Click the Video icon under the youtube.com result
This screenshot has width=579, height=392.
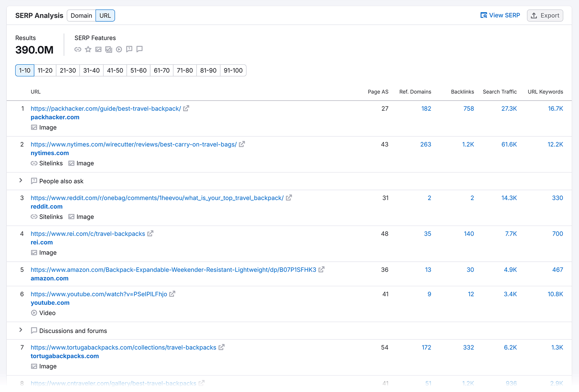34,313
